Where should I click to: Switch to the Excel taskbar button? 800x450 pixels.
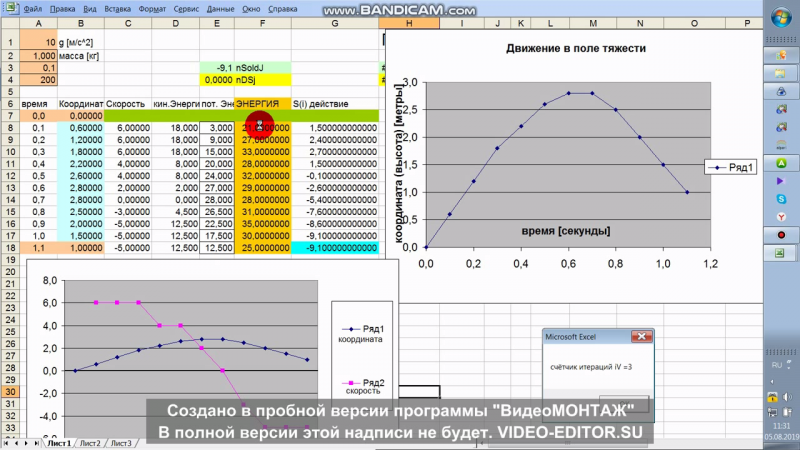point(780,253)
